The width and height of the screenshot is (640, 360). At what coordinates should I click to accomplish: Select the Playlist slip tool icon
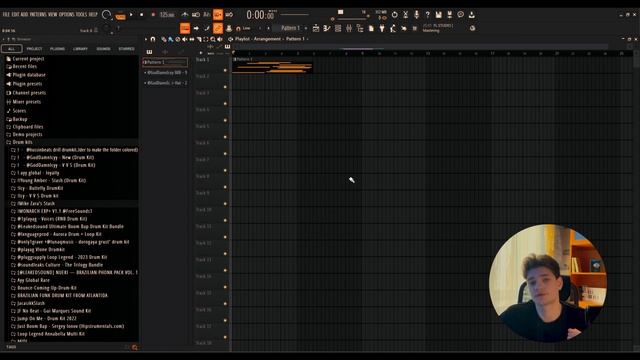pyautogui.click(x=192, y=39)
